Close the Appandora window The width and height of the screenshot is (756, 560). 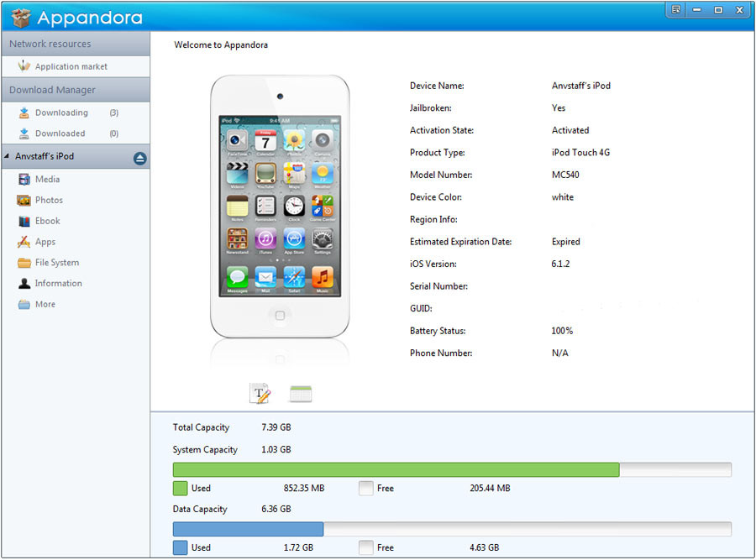tap(739, 9)
